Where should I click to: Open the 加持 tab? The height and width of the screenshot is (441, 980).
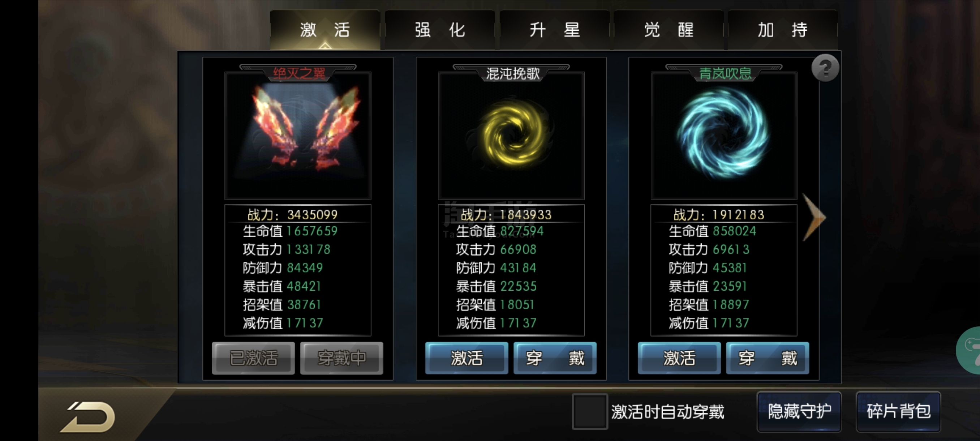[783, 30]
